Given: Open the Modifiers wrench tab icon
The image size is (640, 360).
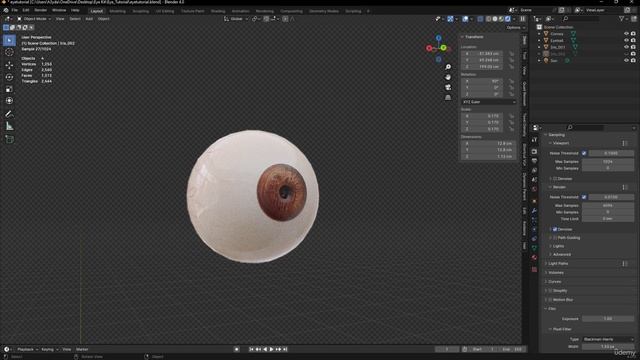Looking at the screenshot, I should [x=534, y=211].
